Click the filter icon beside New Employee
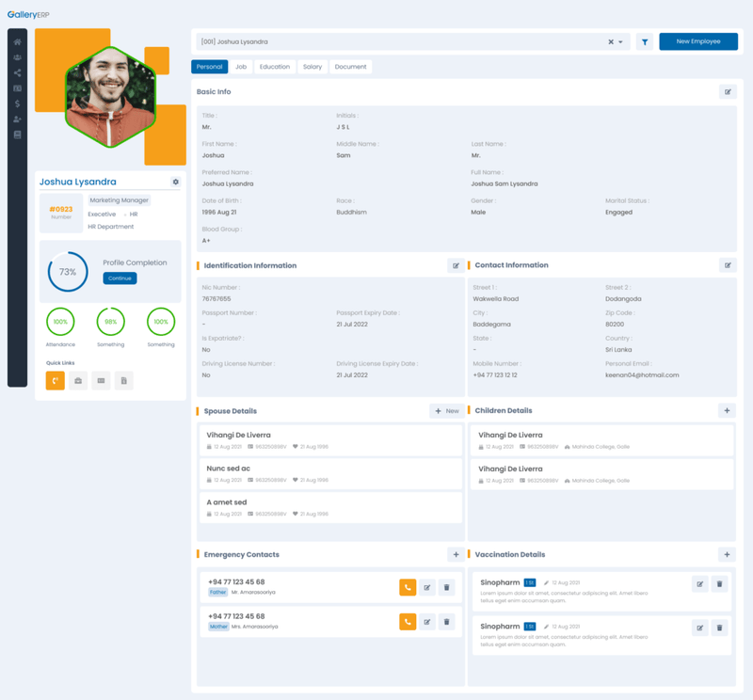Screen dimensions: 753x700 [x=645, y=41]
